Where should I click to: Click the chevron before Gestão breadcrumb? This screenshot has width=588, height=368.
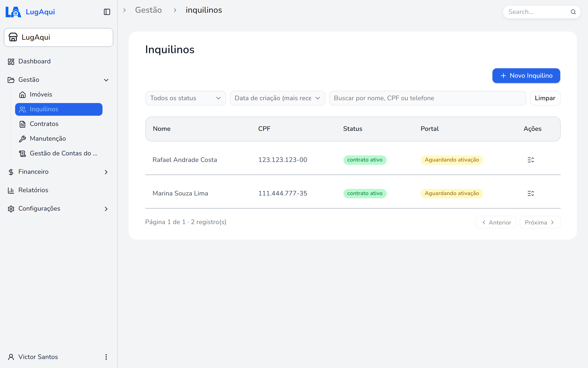point(125,10)
